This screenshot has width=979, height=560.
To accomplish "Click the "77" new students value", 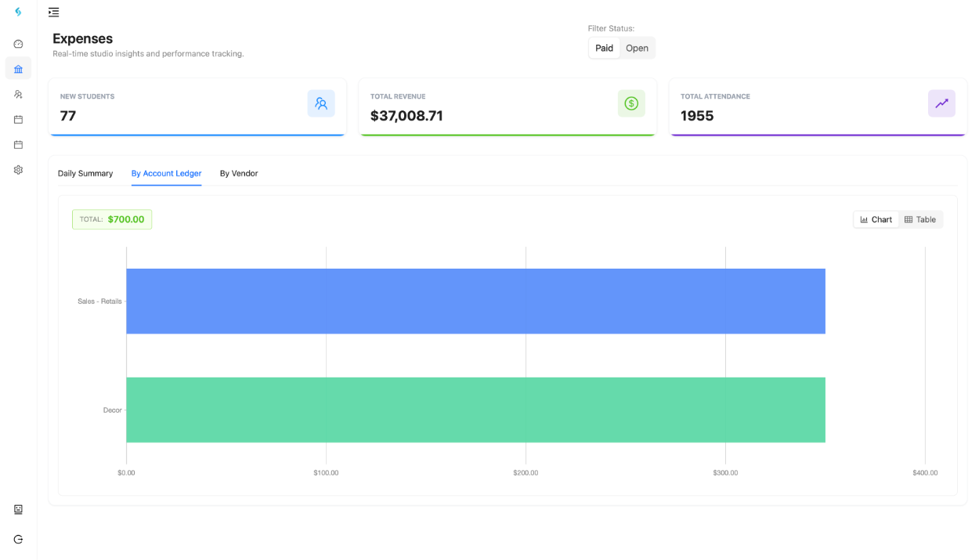I will [68, 116].
